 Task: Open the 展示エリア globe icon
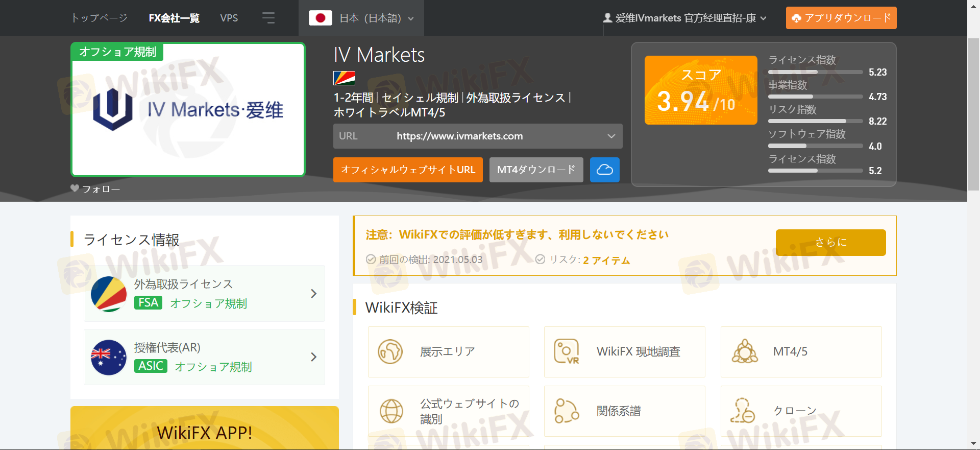pos(390,351)
